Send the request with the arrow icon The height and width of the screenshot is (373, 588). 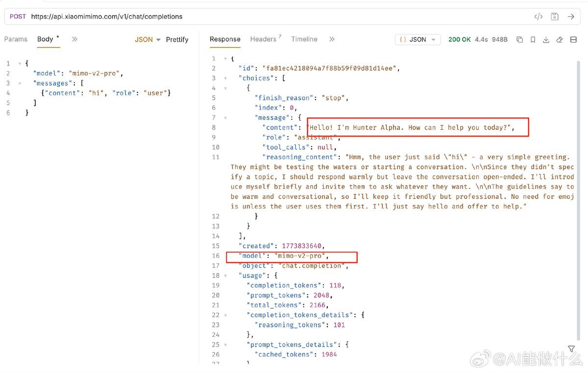coord(571,17)
